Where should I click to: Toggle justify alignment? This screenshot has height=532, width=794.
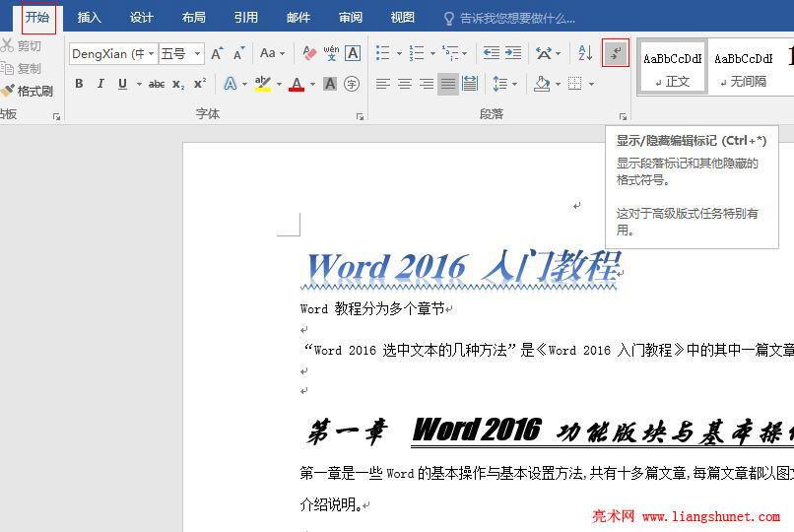[x=447, y=84]
